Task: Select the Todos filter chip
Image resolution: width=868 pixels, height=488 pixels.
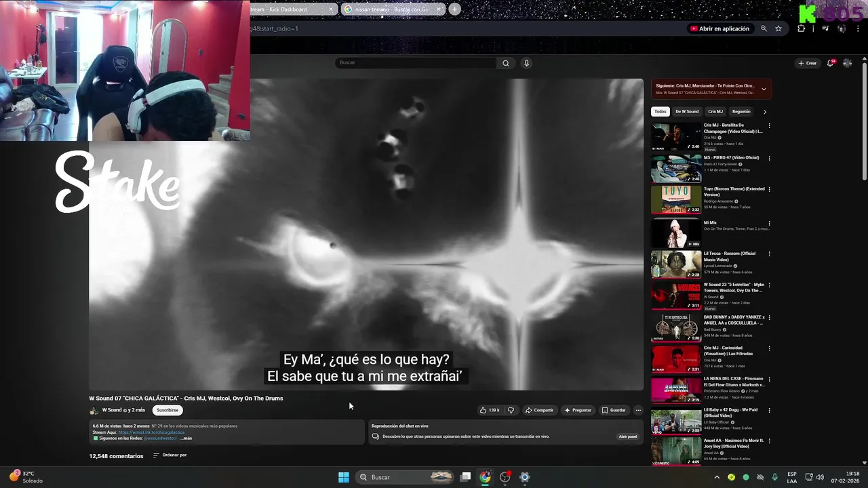Action: (660, 112)
